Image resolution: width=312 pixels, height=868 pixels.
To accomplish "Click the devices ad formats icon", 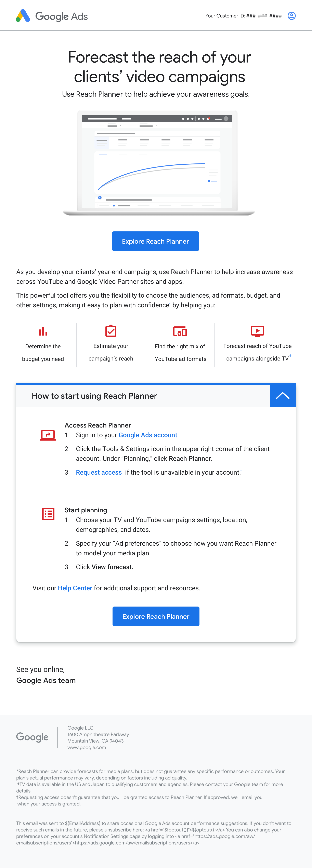I will click(180, 331).
